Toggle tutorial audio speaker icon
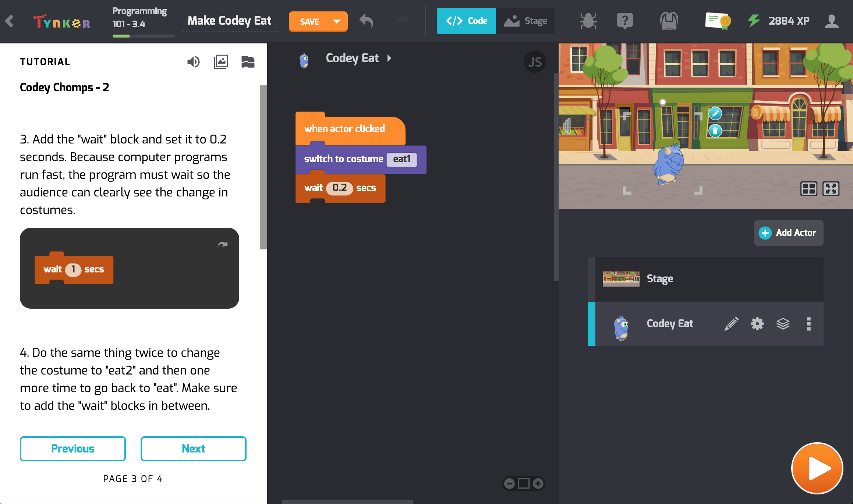This screenshot has height=504, width=853. click(x=193, y=62)
